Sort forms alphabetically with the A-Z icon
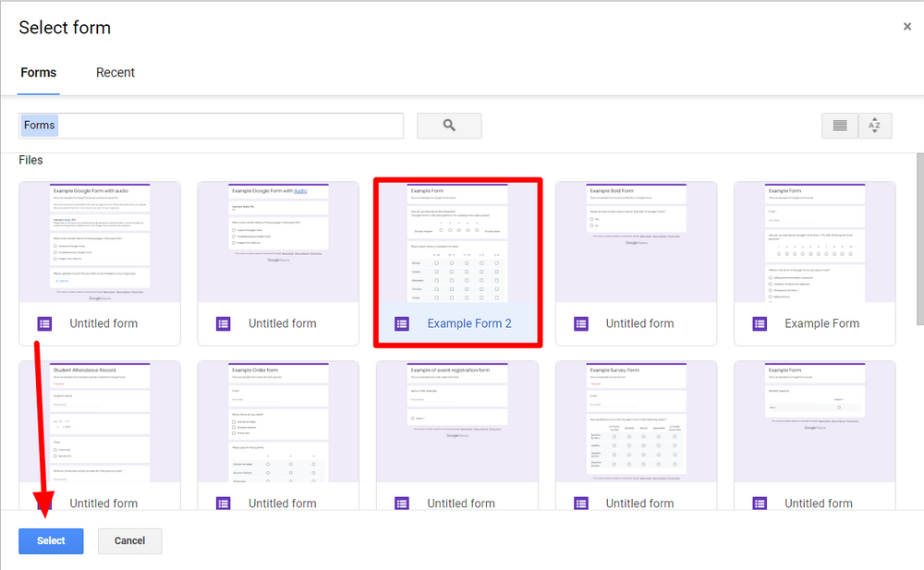 pos(874,125)
